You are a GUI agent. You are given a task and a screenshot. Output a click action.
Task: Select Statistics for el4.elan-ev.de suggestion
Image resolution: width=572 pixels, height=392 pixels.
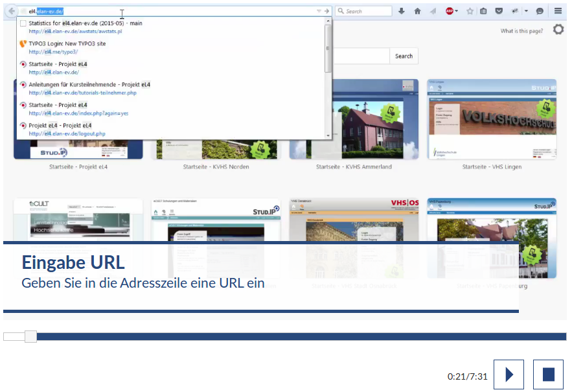[x=86, y=27]
